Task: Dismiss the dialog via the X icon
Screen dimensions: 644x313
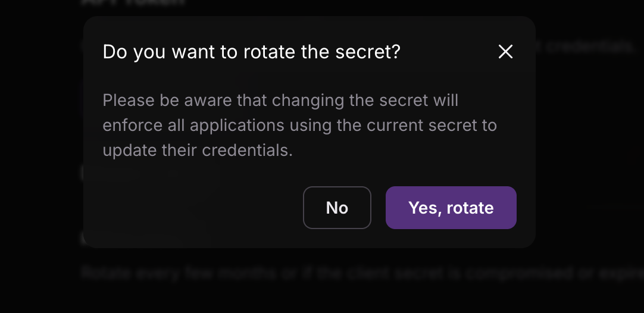Action: [x=505, y=52]
